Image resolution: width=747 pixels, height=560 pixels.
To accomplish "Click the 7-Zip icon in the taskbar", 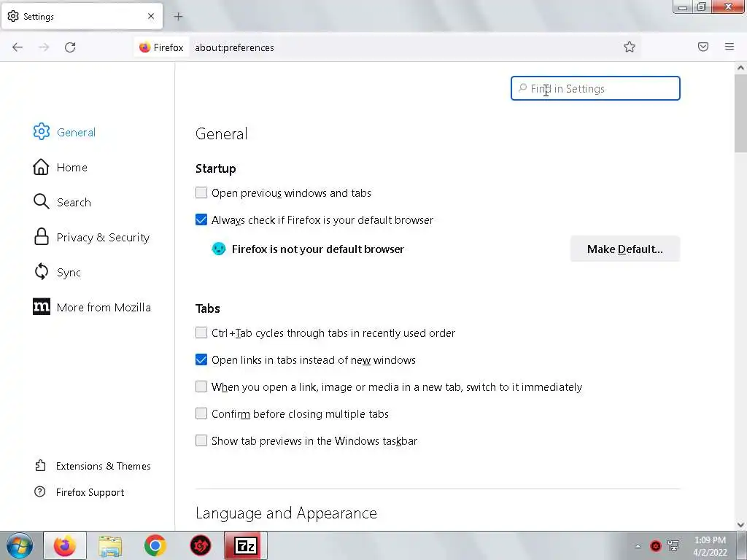I will coord(246,545).
